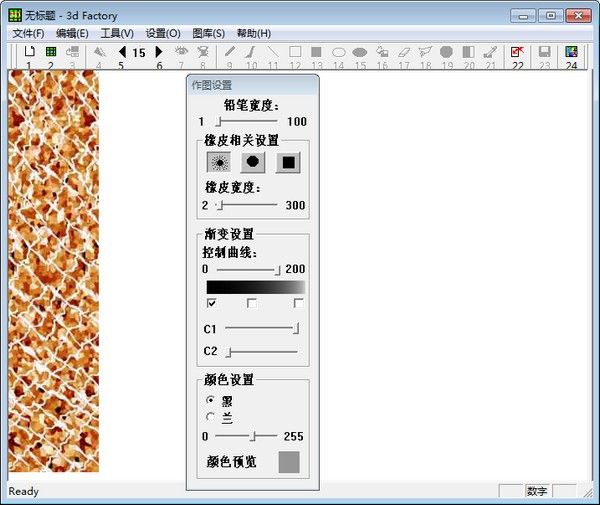Click the 橡皮宽度 eraser width slider
This screenshot has width=600, height=505.
(x=246, y=205)
